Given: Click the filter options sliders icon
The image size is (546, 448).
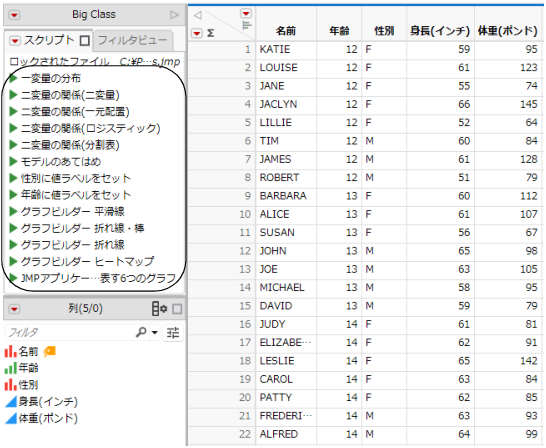Looking at the screenshot, I should point(173,333).
